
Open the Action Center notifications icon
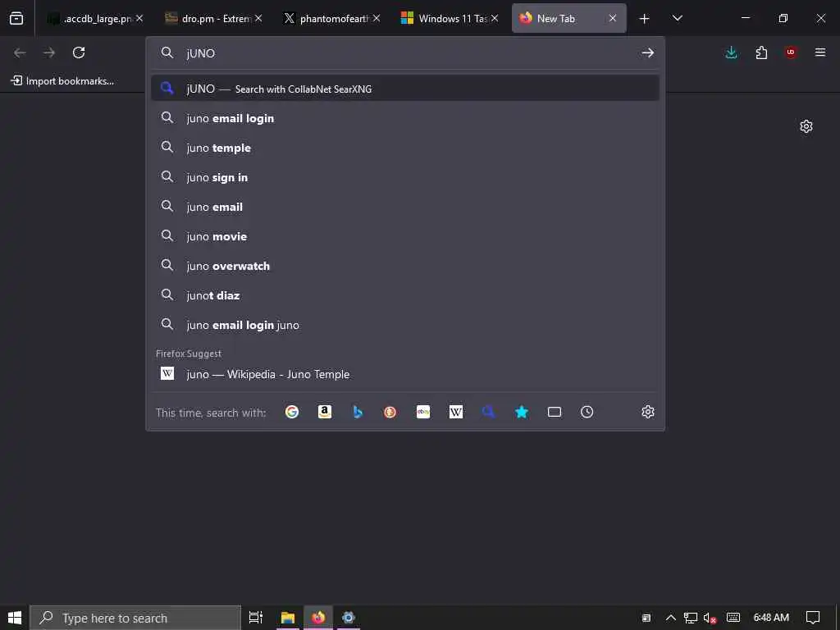(813, 618)
